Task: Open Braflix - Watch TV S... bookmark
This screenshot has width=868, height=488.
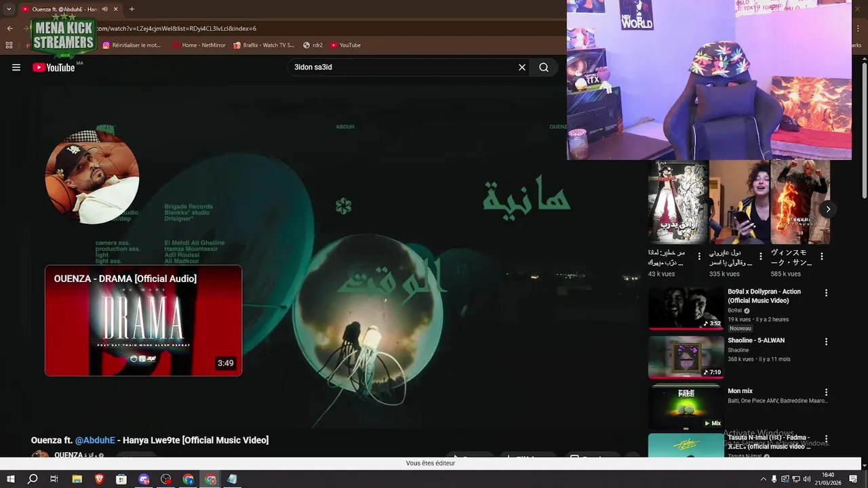Action: pos(264,45)
